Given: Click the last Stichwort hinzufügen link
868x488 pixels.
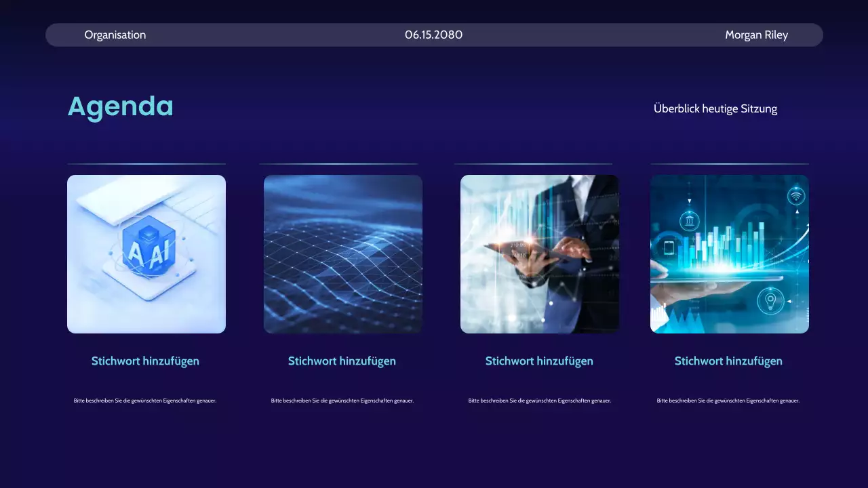Looking at the screenshot, I should 728,361.
